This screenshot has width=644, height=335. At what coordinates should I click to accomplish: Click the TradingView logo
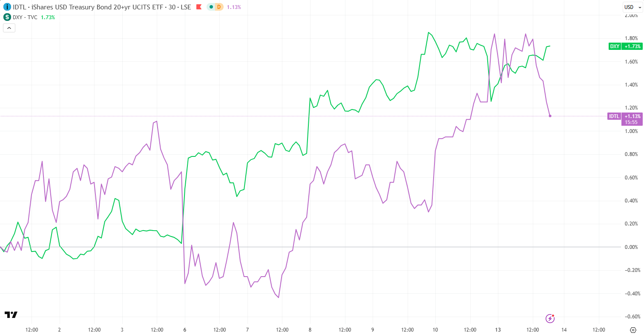click(11, 315)
